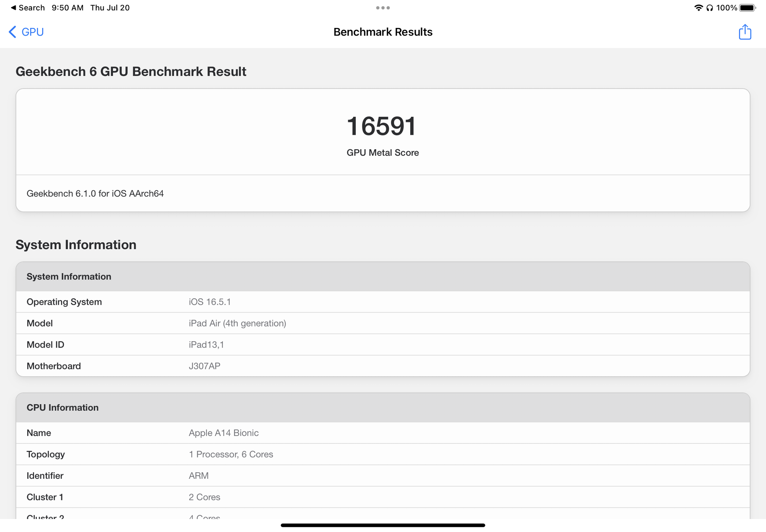Tap the Model ID row label

tap(46, 345)
